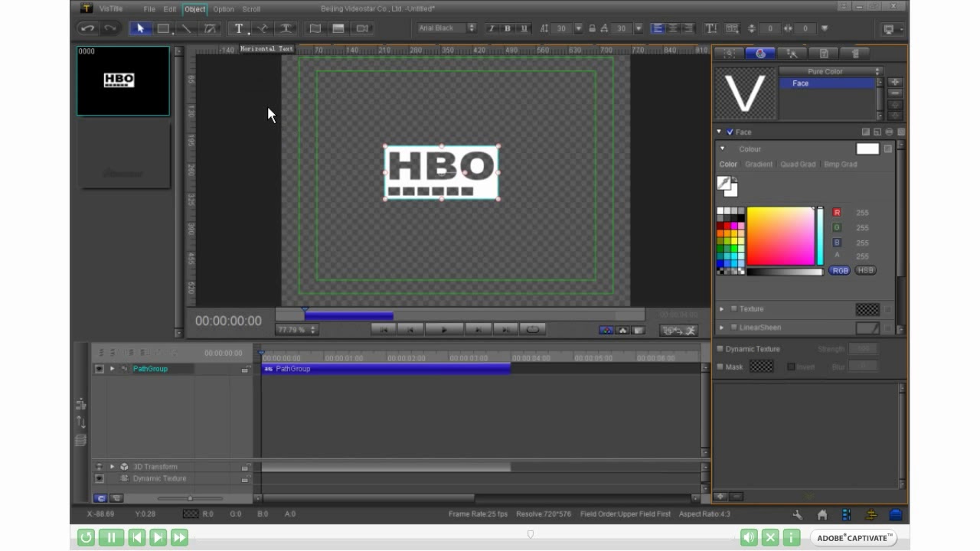
Task: Toggle the Face checkbox
Action: pos(730,132)
